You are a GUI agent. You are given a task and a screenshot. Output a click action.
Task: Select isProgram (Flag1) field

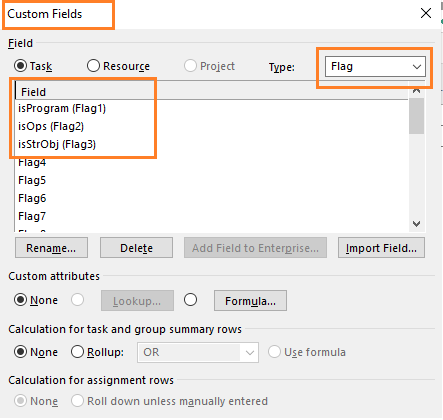(62, 108)
